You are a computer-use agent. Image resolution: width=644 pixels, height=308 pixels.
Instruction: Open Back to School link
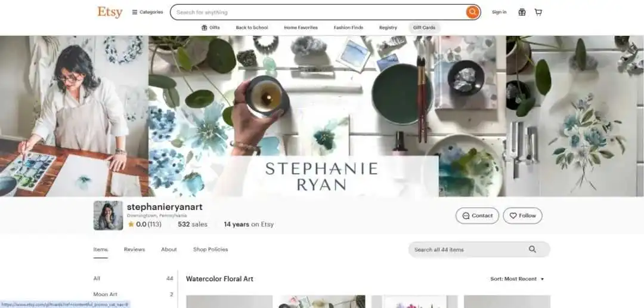(x=252, y=27)
